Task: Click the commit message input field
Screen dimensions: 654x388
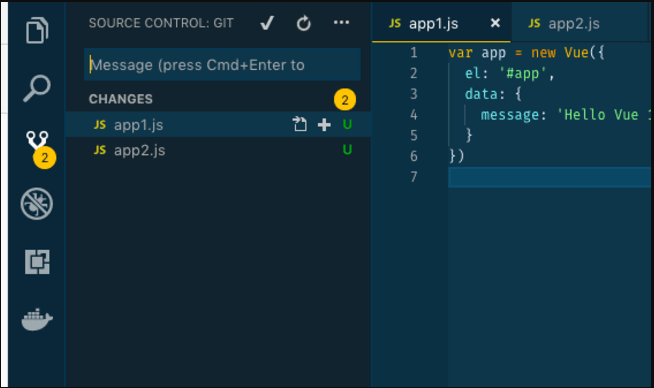Action: click(222, 65)
